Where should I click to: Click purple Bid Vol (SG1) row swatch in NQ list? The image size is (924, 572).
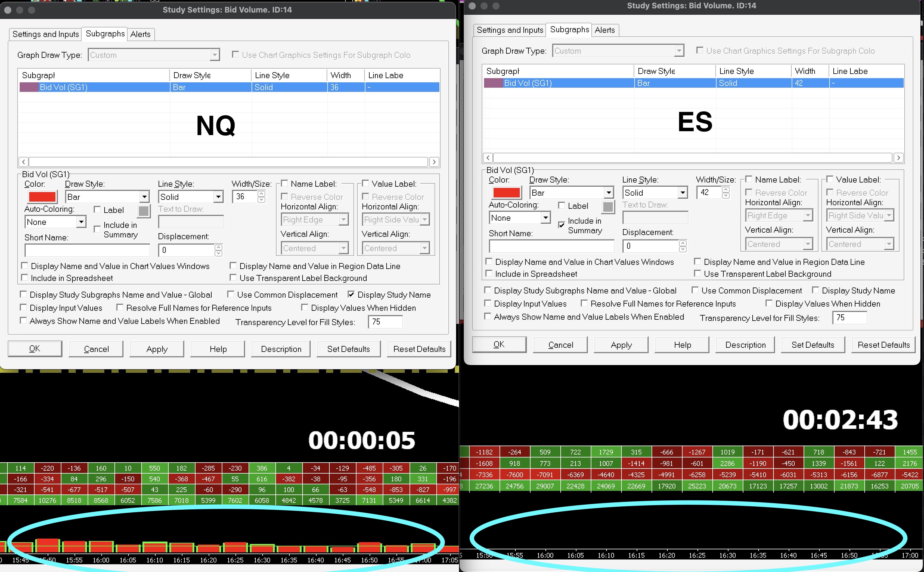pyautogui.click(x=29, y=87)
